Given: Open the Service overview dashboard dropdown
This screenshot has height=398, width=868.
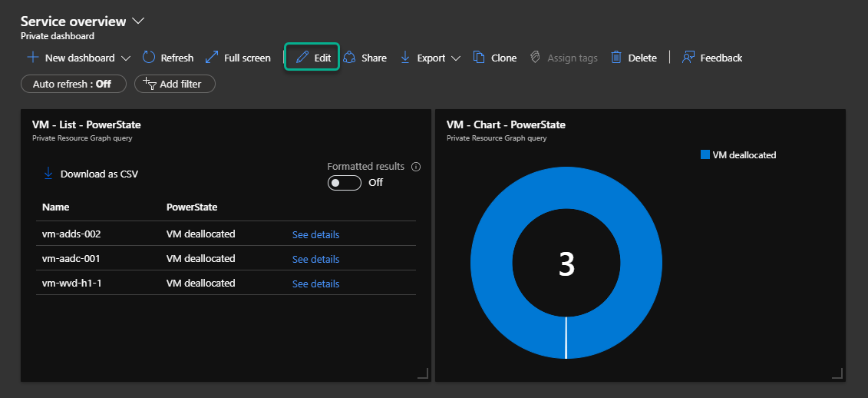Looking at the screenshot, I should [138, 21].
